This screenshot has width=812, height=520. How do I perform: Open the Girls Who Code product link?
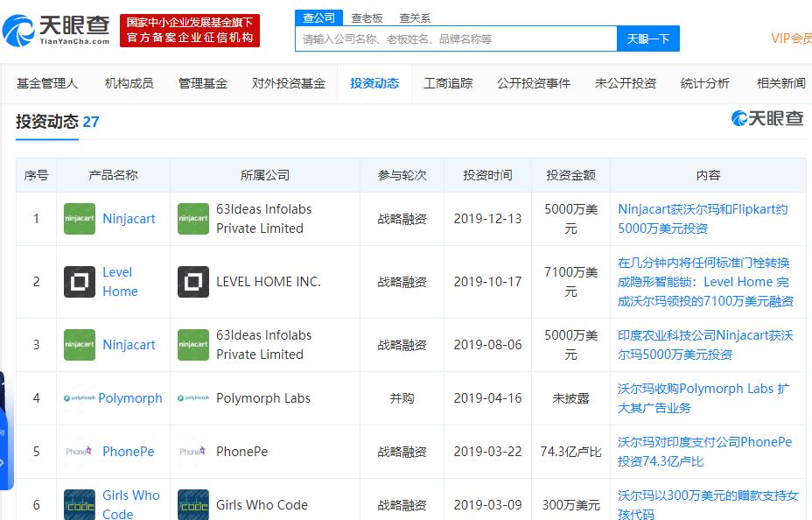coord(131,504)
